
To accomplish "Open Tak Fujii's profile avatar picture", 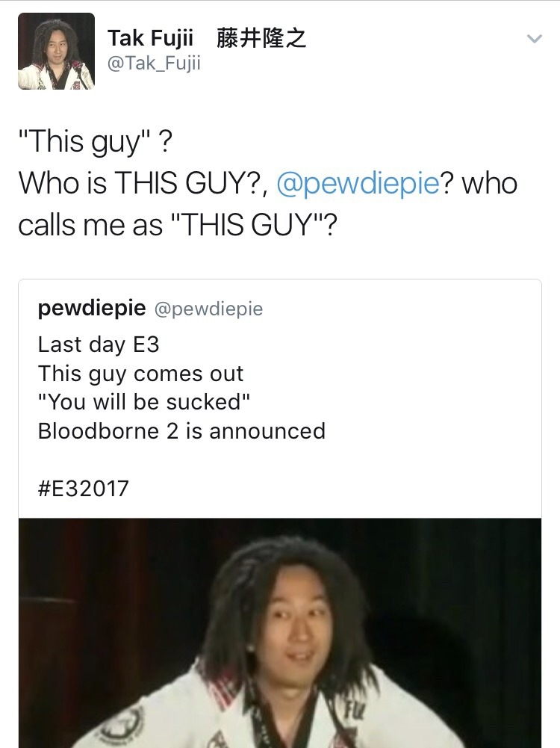I will [56, 51].
